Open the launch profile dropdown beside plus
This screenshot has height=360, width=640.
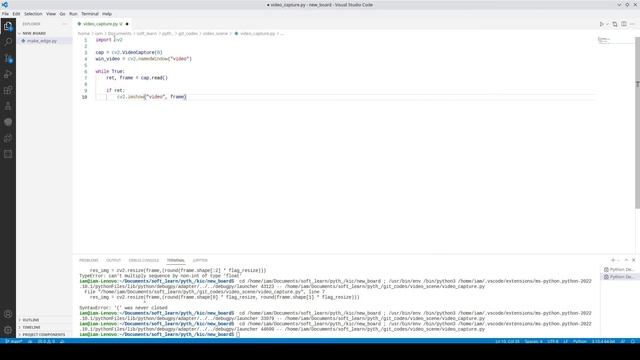(618, 260)
